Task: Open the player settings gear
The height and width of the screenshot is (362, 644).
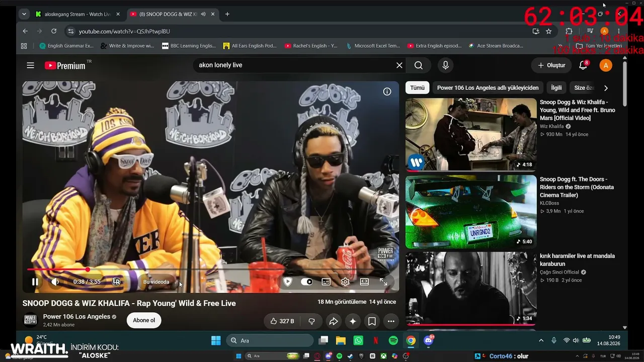Action: pyautogui.click(x=345, y=282)
